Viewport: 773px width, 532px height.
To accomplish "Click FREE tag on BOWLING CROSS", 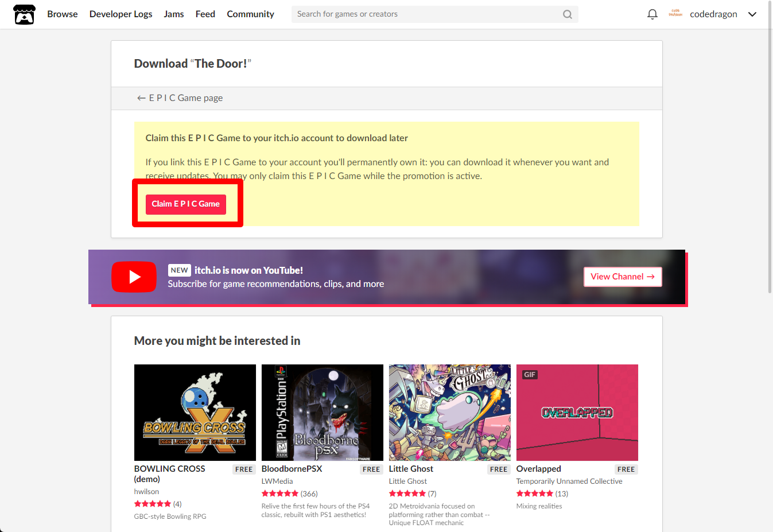I will pos(244,469).
